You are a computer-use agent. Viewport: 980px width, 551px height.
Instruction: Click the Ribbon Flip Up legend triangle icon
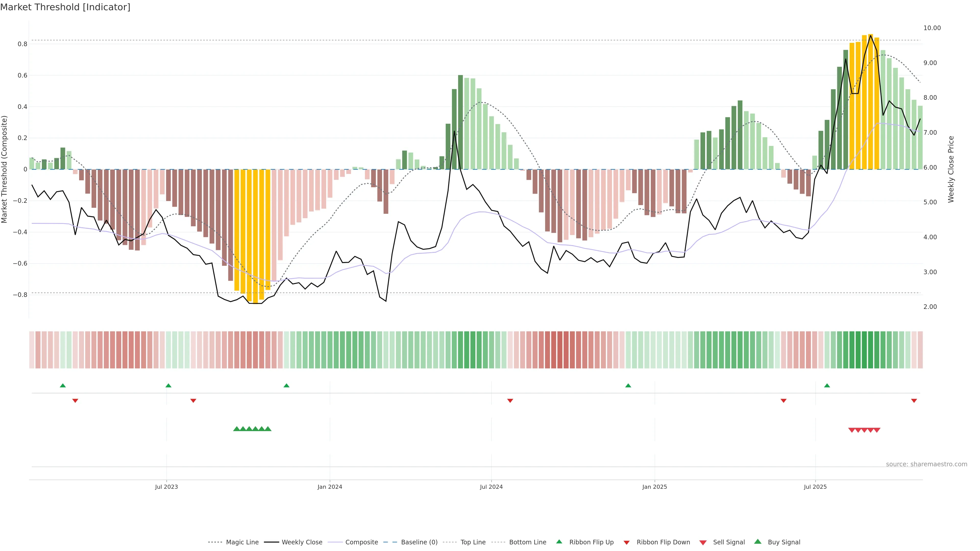(x=559, y=542)
